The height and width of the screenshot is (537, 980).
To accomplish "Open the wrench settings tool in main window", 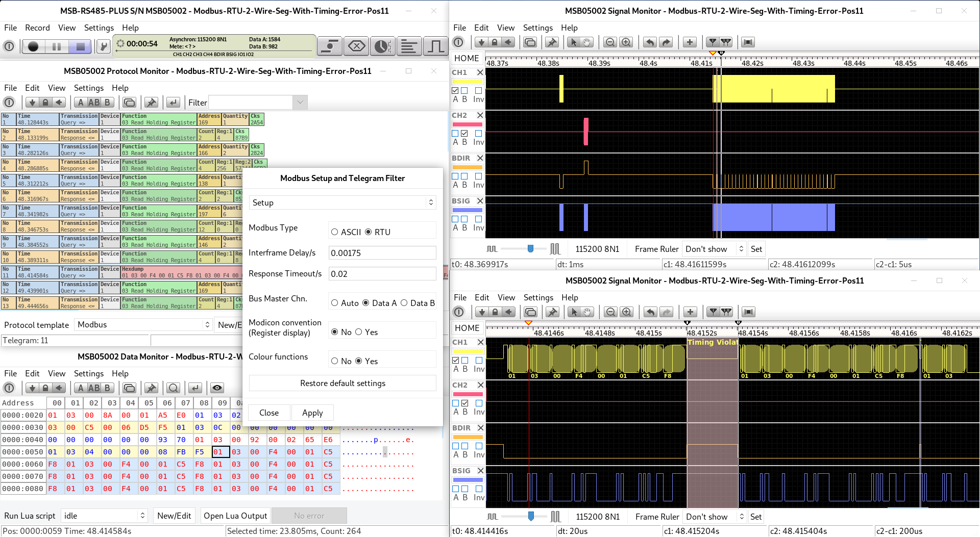I will tap(103, 46).
